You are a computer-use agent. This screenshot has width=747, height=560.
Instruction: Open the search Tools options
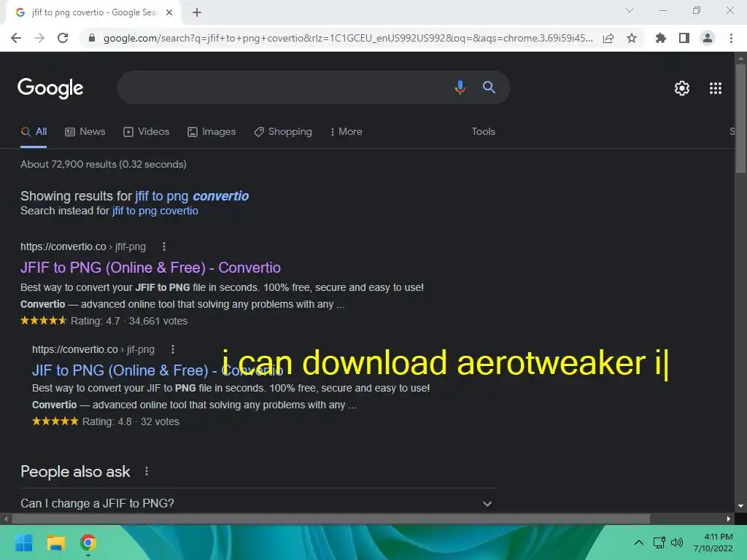[x=483, y=131]
